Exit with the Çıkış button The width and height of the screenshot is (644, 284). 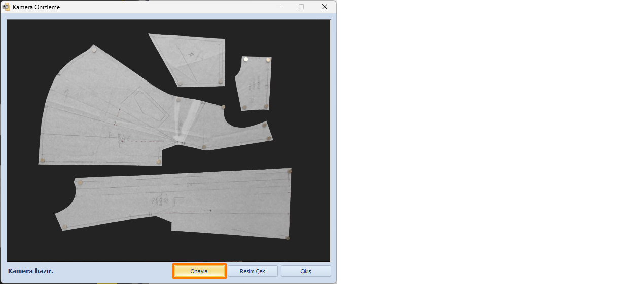coord(305,271)
